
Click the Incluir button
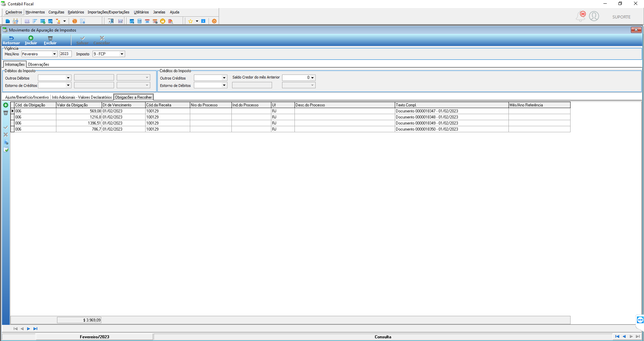tap(31, 40)
